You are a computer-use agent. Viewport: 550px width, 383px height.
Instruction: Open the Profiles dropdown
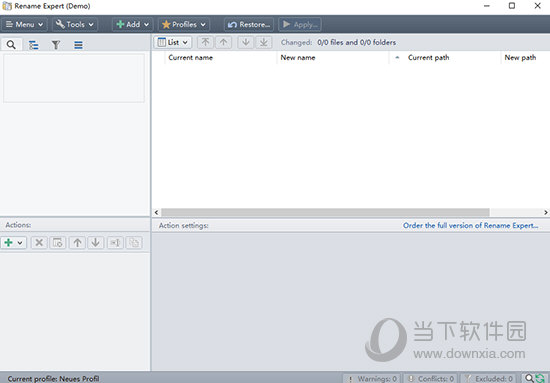[184, 25]
